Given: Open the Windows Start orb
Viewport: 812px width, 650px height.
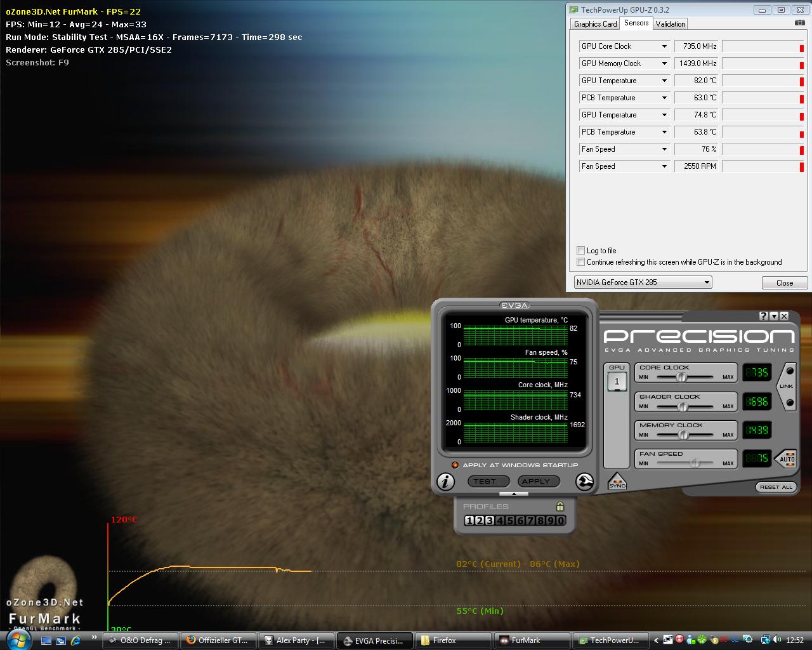Looking at the screenshot, I should pos(18,640).
